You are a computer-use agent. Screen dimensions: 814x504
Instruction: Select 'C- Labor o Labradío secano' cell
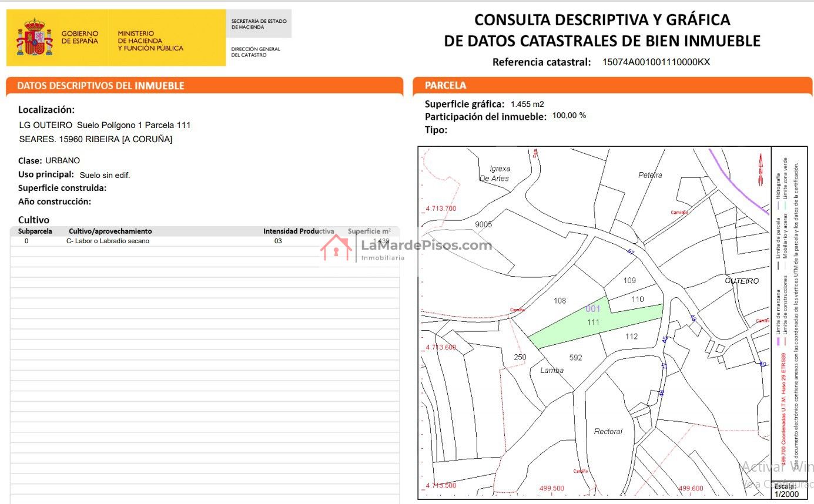coord(108,241)
